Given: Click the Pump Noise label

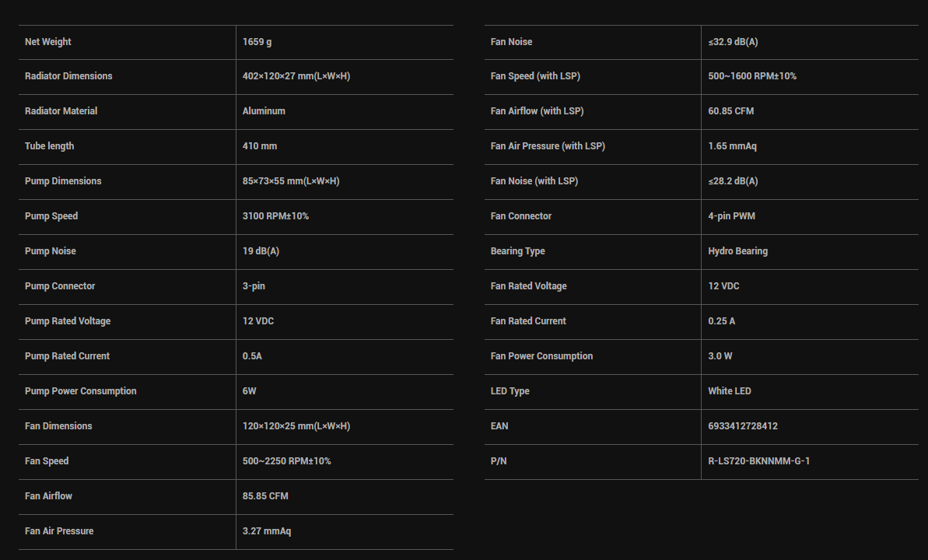Looking at the screenshot, I should tap(51, 251).
